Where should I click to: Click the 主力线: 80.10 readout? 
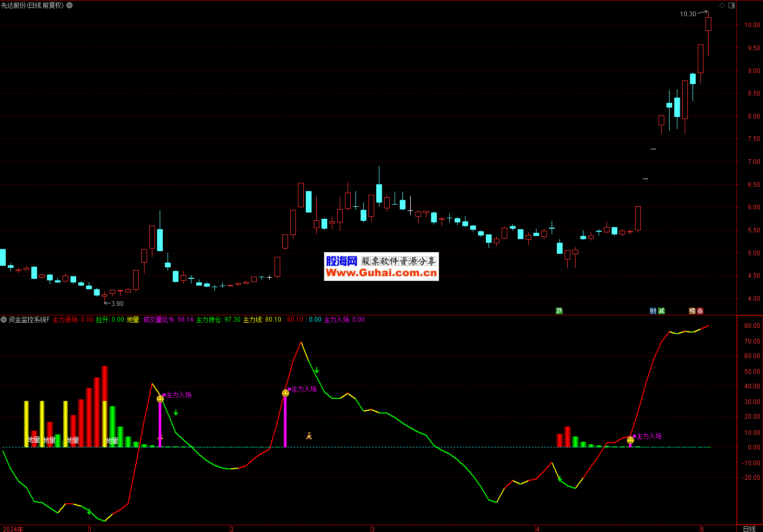(x=262, y=320)
